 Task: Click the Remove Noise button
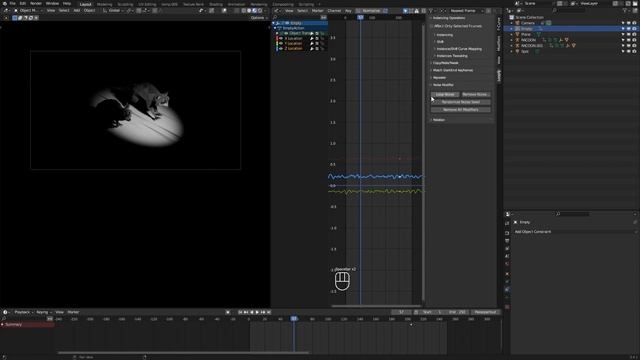475,95
